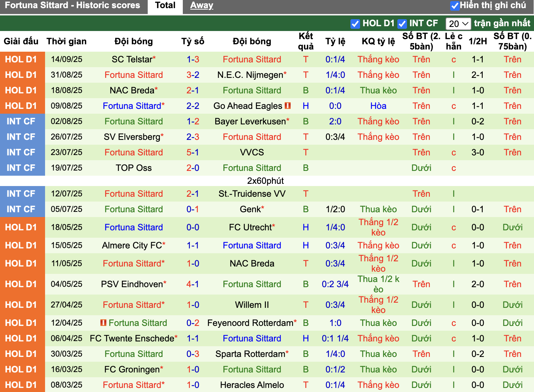
Task: Click the 3-2 score against N.E.C. Nijmegen
Action: click(x=193, y=75)
